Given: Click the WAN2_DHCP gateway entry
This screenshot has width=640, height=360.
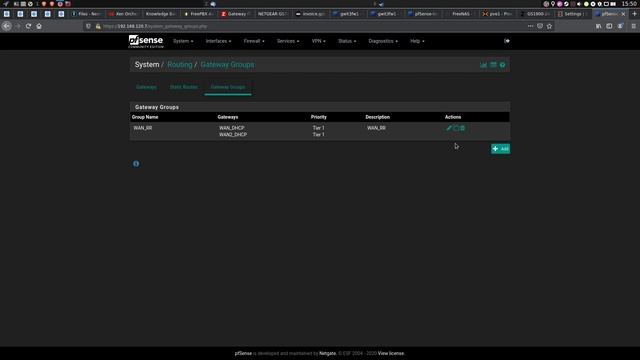Looking at the screenshot, I should tap(233, 135).
